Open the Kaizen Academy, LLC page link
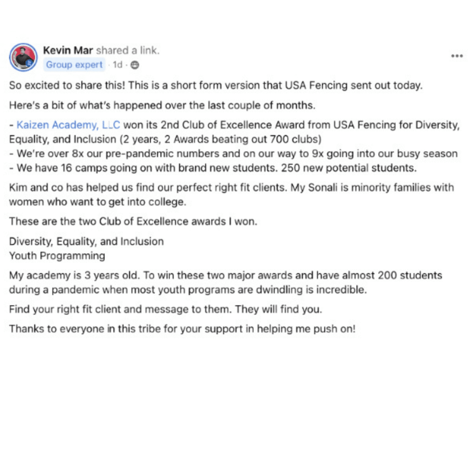Image resolution: width=476 pixels, height=476 pixels. pyautogui.click(x=68, y=125)
